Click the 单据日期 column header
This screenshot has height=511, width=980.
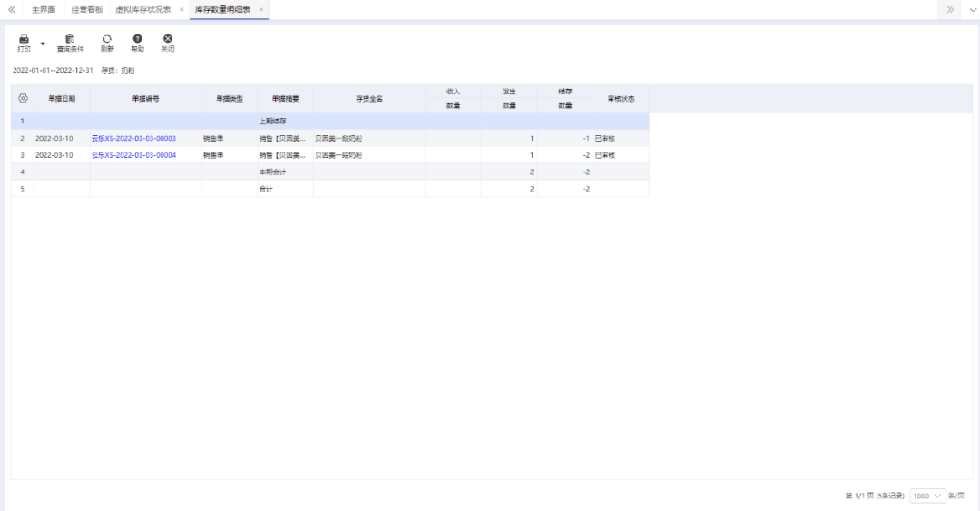coord(62,98)
